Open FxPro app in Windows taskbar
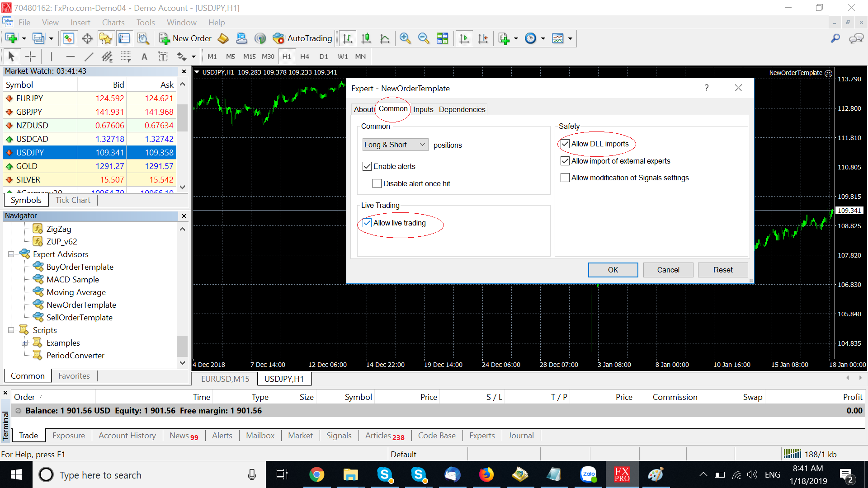The height and width of the screenshot is (488, 868). click(x=622, y=474)
